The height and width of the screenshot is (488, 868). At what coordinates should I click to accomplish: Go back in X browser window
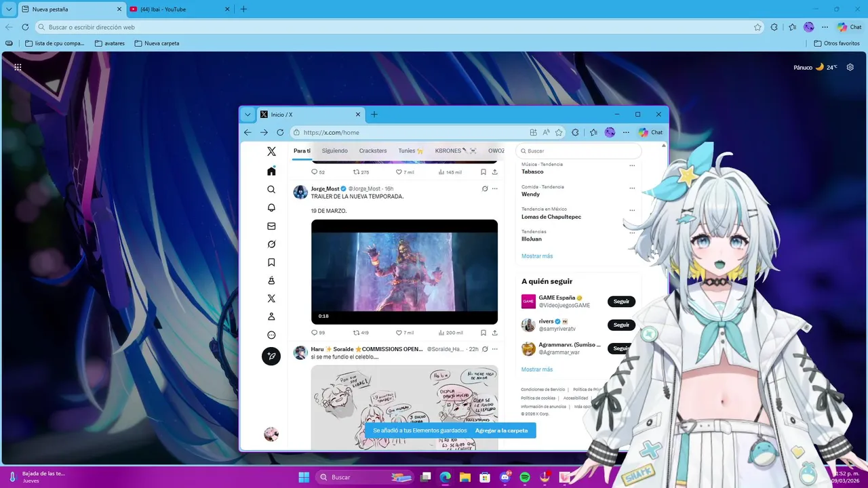pos(248,132)
